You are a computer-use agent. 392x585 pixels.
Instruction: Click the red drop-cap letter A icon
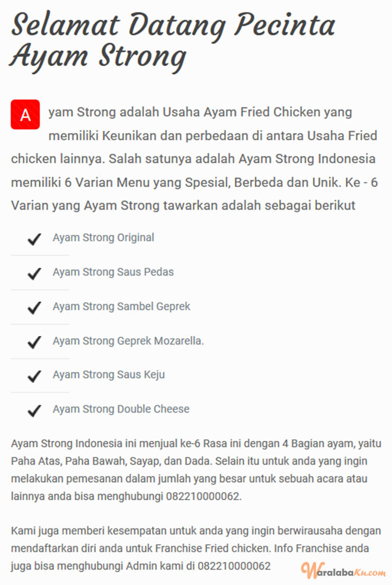coord(25,114)
